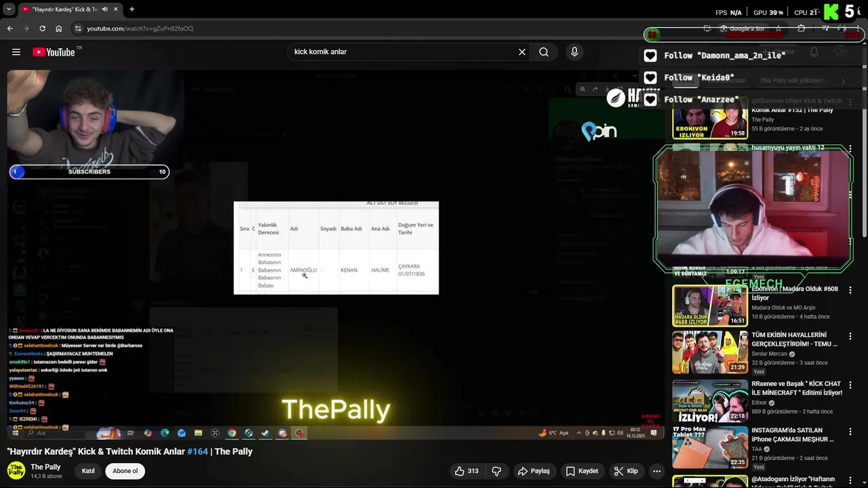
Task: Open The Pally channel name link
Action: [45, 467]
